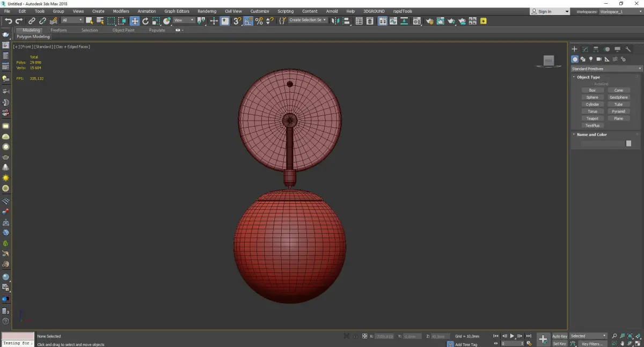Viewport: 644px width, 347px height.
Task: Open the Scene Explorer toggle
Action: 359,21
